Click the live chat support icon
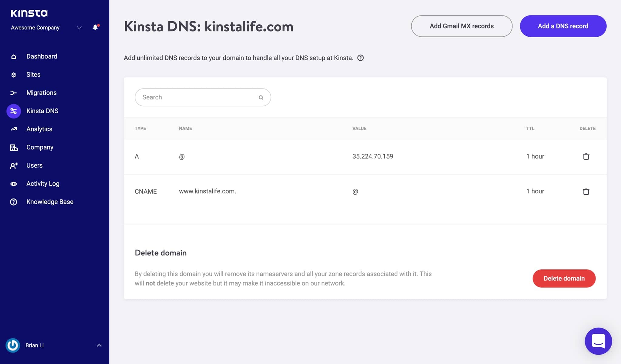621x364 pixels. point(599,342)
